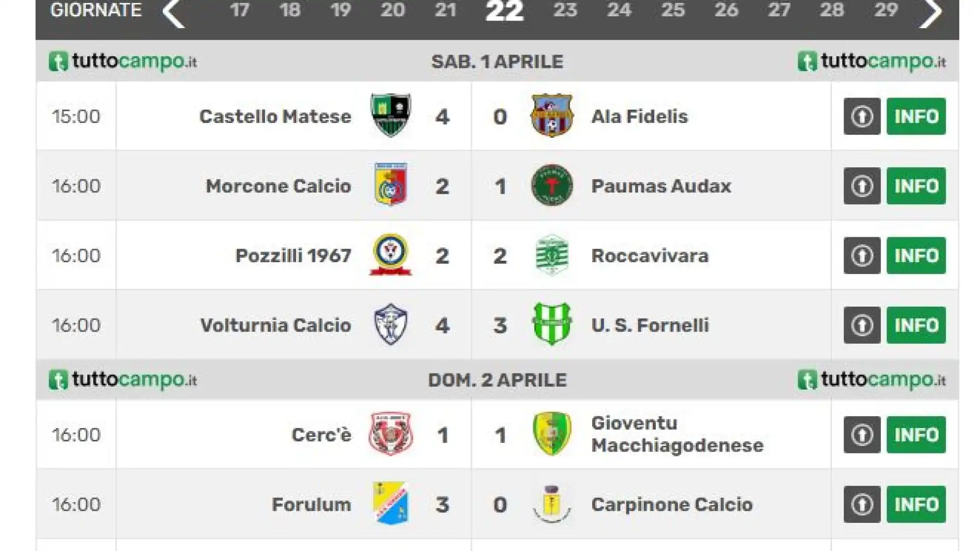Viewport: 980px width, 551px height.
Task: Go to previous giornate with left arrow
Action: click(x=174, y=13)
